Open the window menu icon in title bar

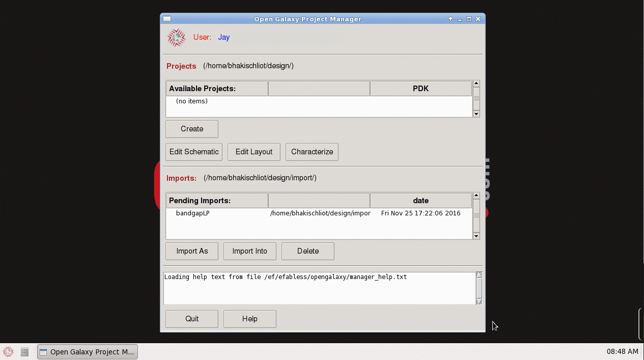click(166, 19)
